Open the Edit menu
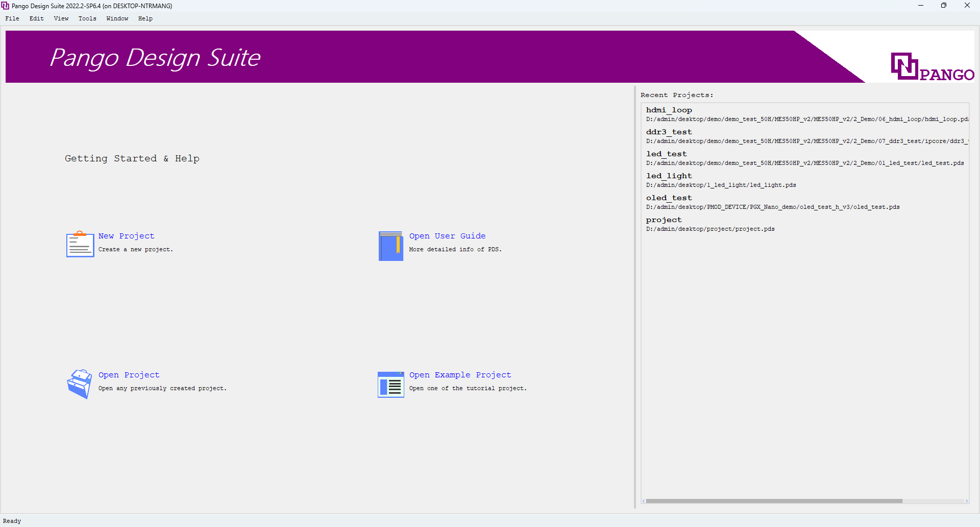 (36, 18)
